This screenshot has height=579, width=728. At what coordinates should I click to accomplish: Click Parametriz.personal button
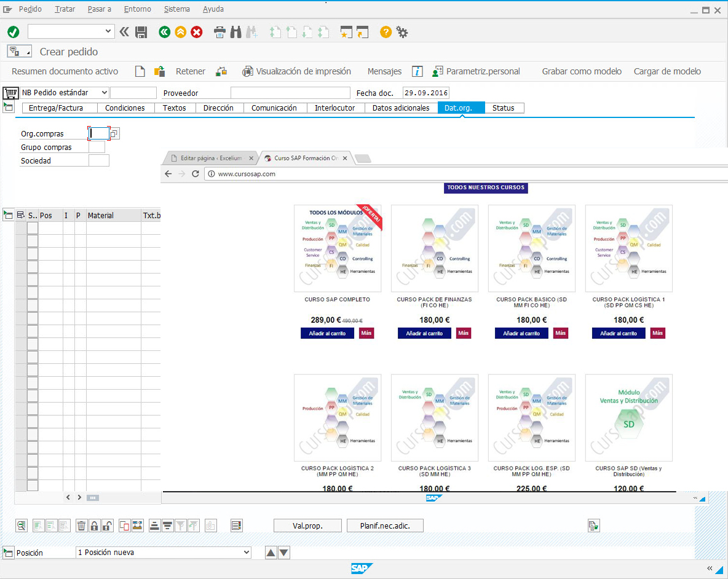pos(476,71)
